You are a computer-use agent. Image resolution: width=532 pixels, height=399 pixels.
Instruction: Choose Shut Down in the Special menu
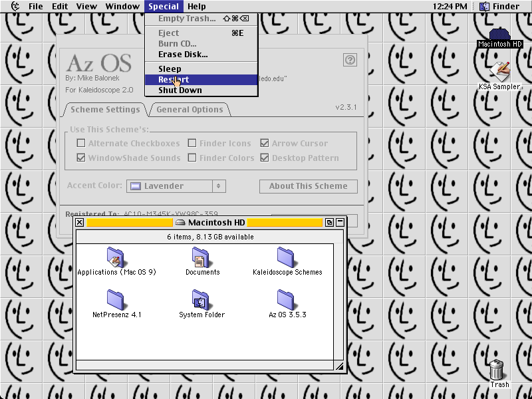pyautogui.click(x=201, y=90)
